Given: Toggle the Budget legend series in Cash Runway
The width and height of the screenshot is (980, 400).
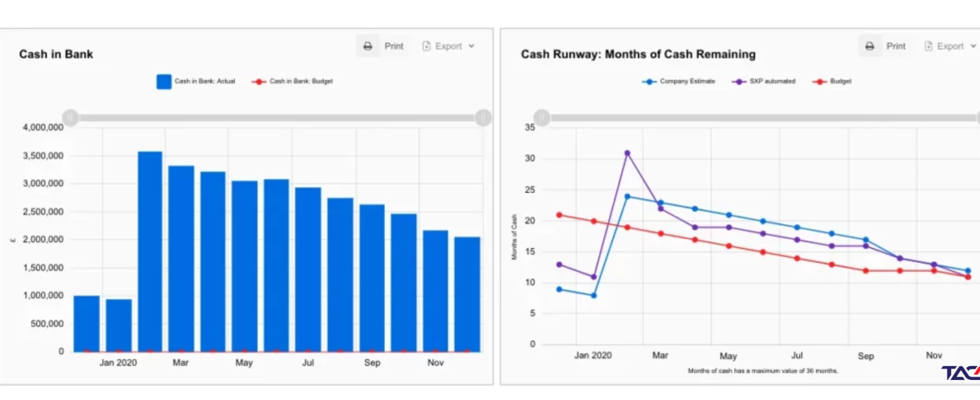Looking at the screenshot, I should 832,81.
